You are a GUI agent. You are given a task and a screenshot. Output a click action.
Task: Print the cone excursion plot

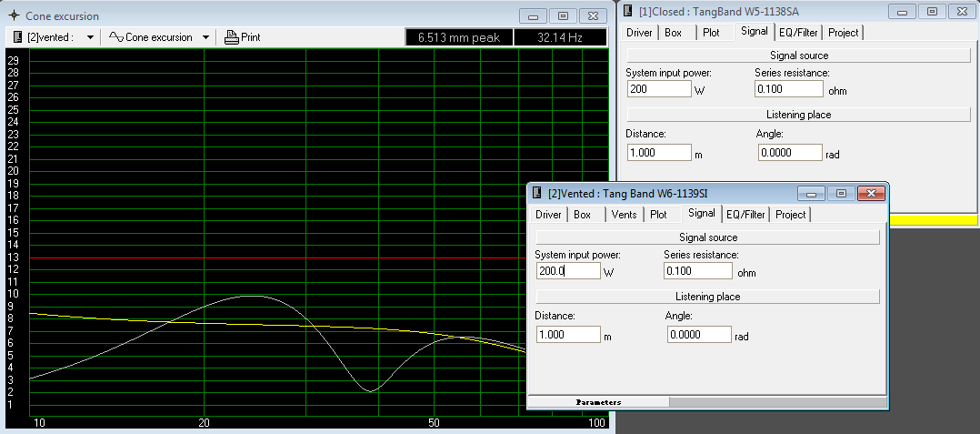[243, 37]
